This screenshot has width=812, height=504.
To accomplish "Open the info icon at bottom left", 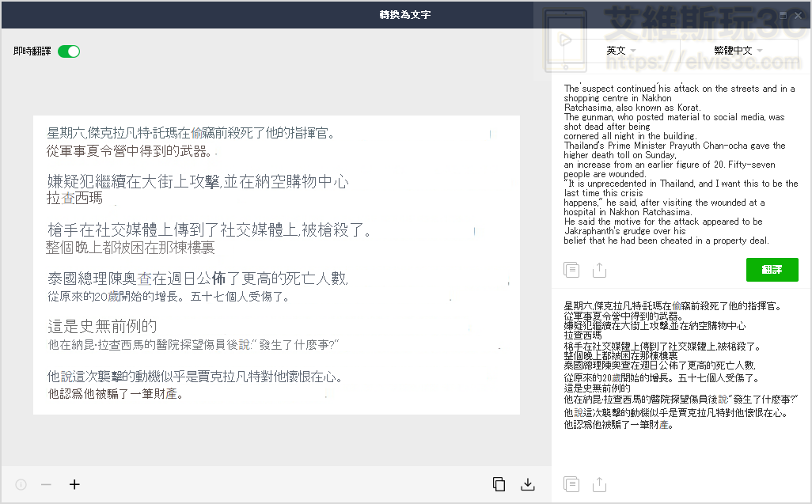I will [20, 484].
